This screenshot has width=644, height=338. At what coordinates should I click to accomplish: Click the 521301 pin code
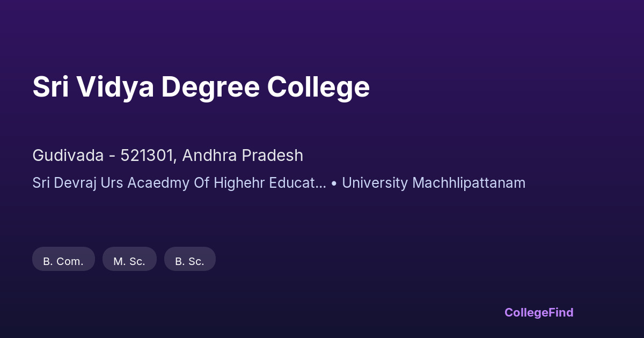click(148, 156)
